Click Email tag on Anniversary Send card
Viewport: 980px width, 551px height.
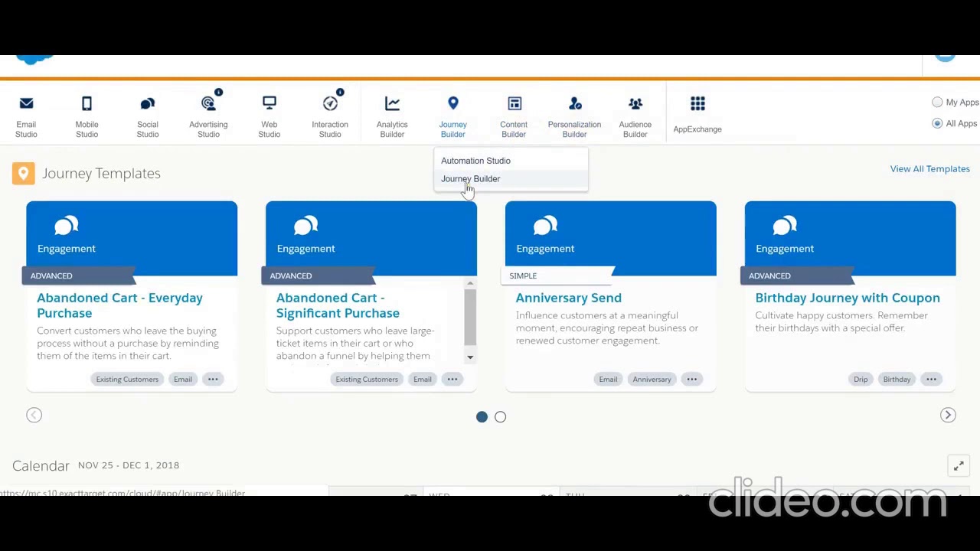coord(608,379)
